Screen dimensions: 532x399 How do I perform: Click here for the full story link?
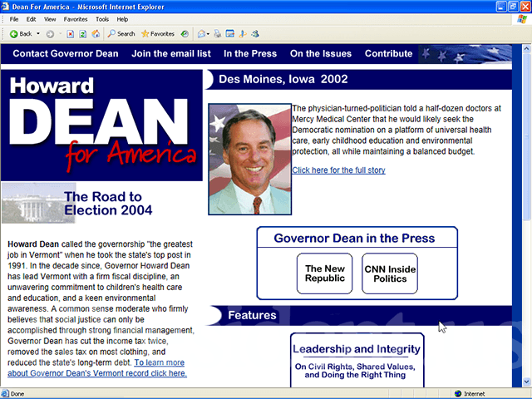click(338, 170)
